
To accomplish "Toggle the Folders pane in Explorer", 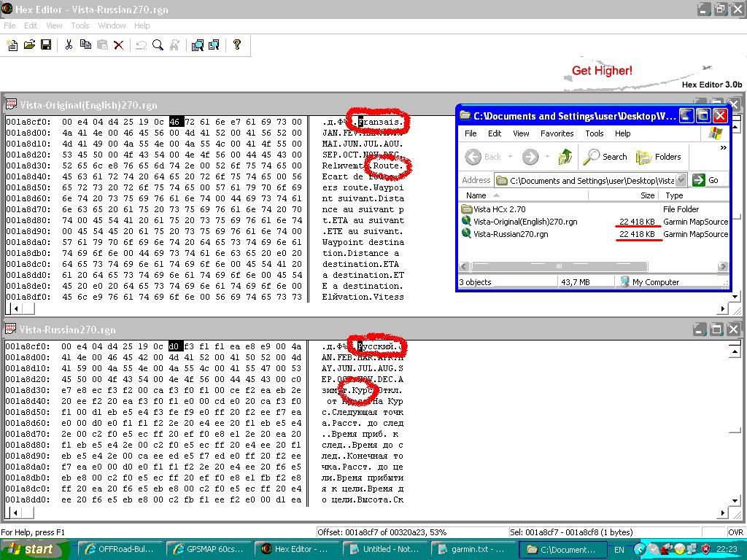I will coord(659,157).
